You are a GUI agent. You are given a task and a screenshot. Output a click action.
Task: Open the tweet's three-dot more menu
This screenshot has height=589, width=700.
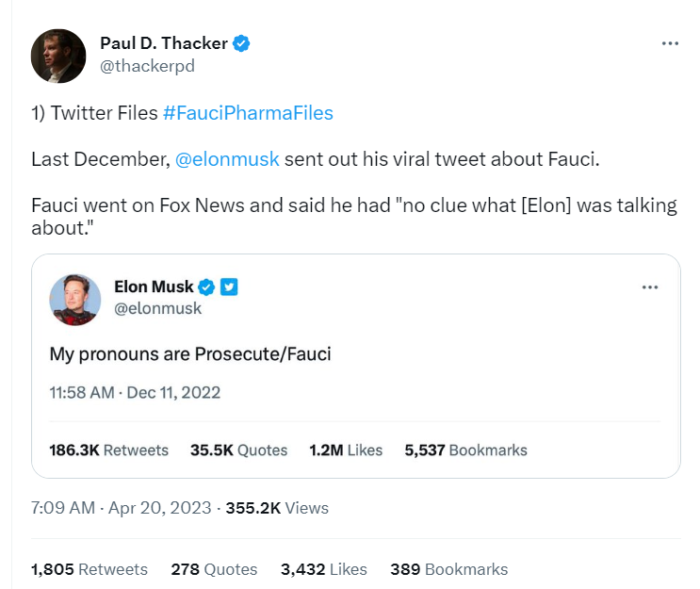coord(670,43)
